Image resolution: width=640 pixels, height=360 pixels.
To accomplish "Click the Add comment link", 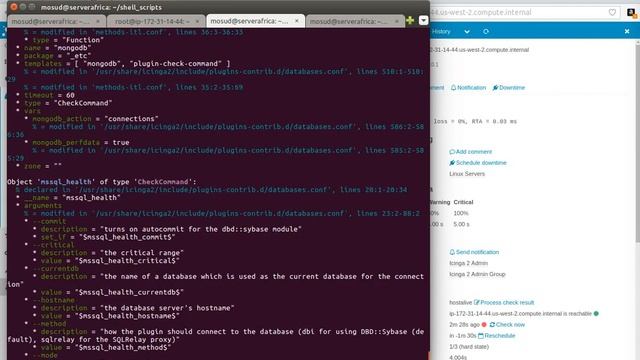I will (473, 152).
